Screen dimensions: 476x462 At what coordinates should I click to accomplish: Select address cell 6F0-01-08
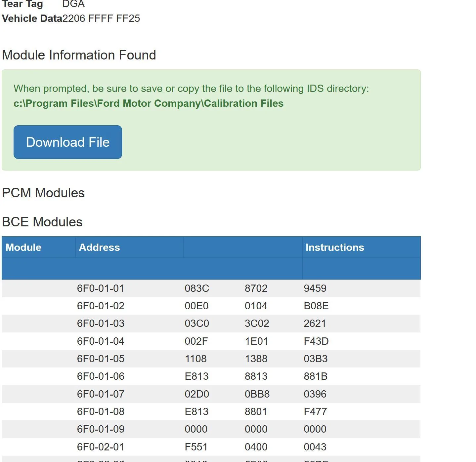point(101,411)
